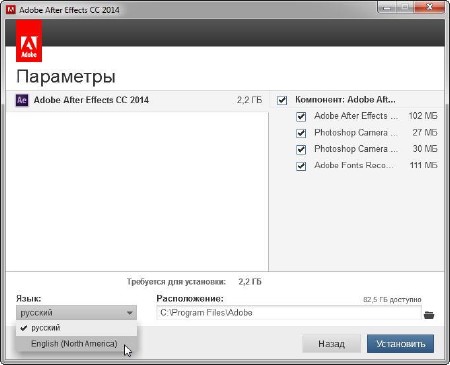Image resolution: width=450 pixels, height=365 pixels.
Task: Click the install location path field
Action: tap(289, 313)
